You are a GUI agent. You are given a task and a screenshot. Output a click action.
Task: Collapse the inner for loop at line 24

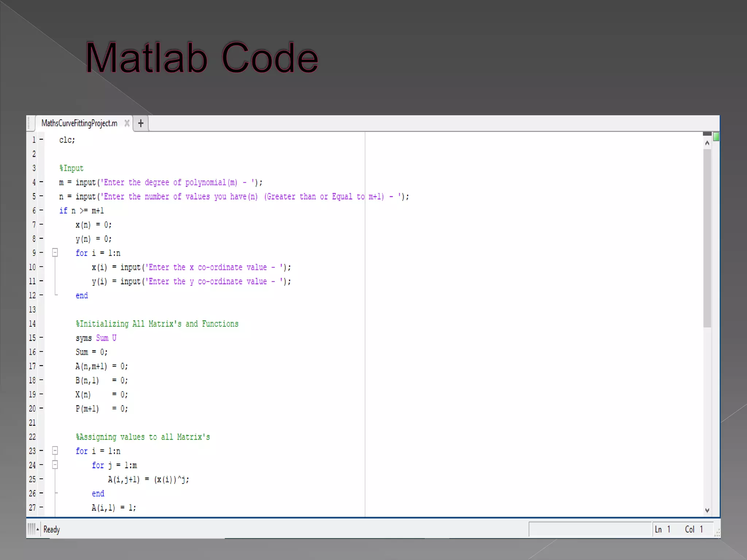click(x=55, y=464)
